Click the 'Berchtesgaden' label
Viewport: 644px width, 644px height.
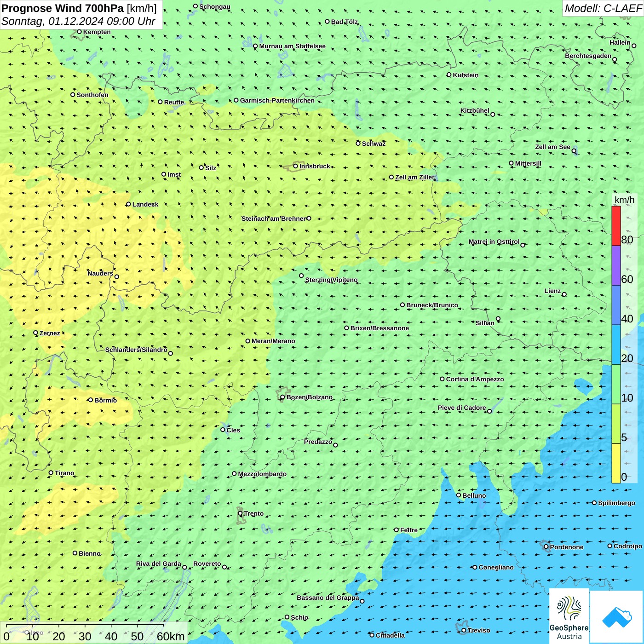[588, 56]
